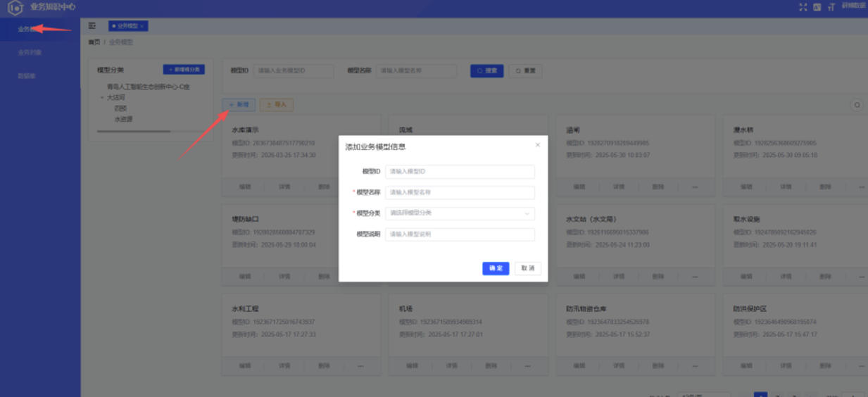Viewport: 868px width, 397px height.
Task: Focus the 模型ID search field in filter bar
Action: tap(294, 70)
